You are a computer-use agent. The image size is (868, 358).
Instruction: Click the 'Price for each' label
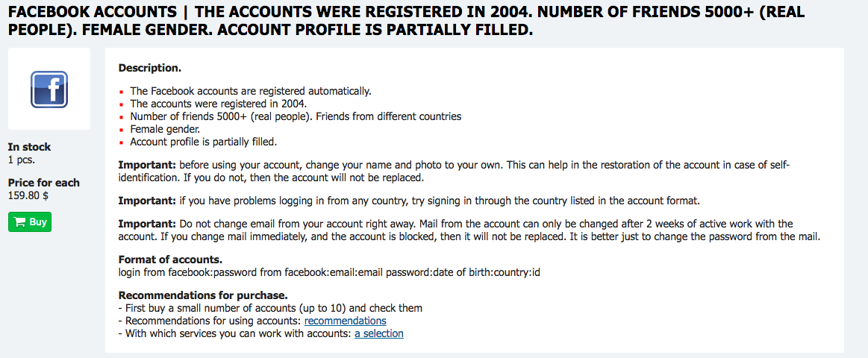44,183
